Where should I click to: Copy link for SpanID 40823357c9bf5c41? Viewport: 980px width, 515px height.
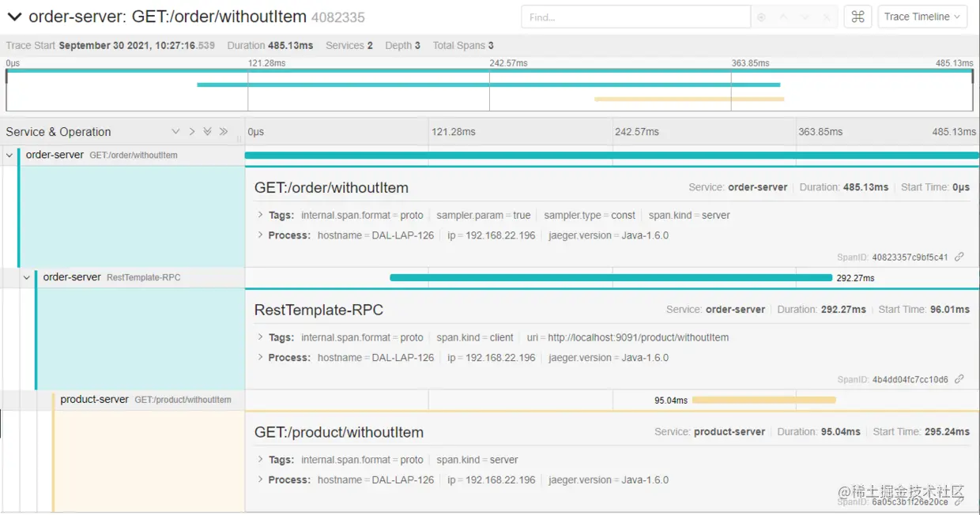(x=959, y=257)
